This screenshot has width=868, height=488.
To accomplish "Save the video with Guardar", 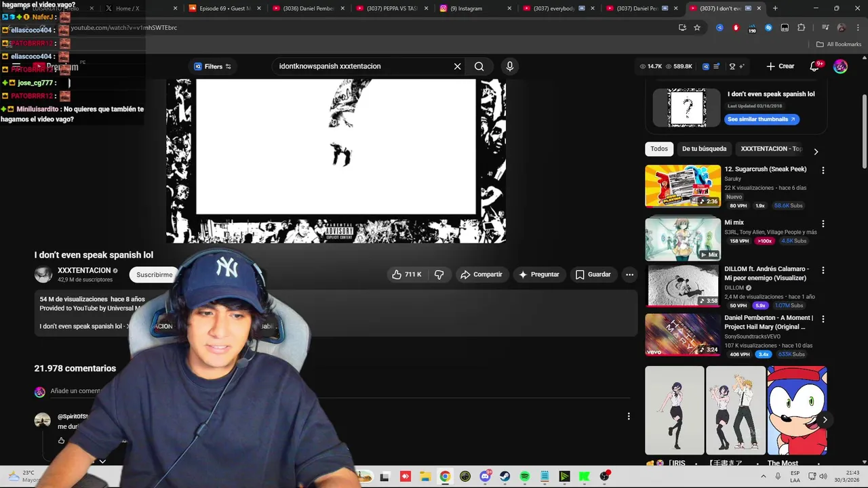I will coord(593,274).
